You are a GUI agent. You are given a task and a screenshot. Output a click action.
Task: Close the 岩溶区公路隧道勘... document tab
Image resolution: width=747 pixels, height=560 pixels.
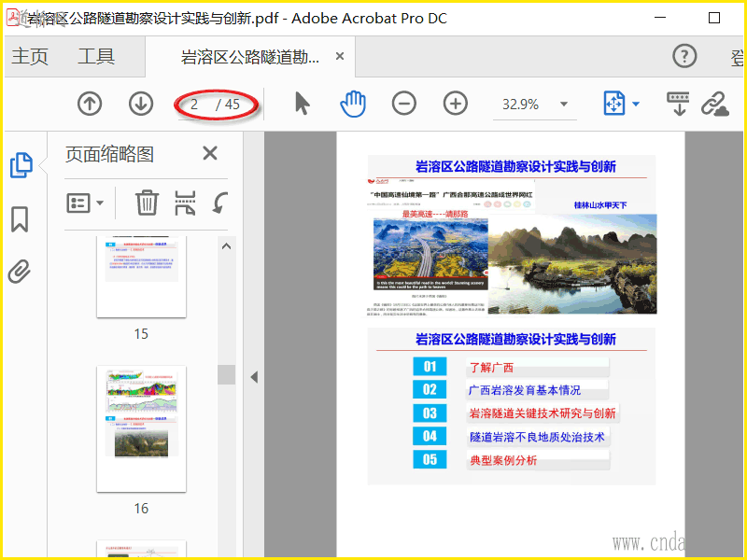click(x=340, y=56)
